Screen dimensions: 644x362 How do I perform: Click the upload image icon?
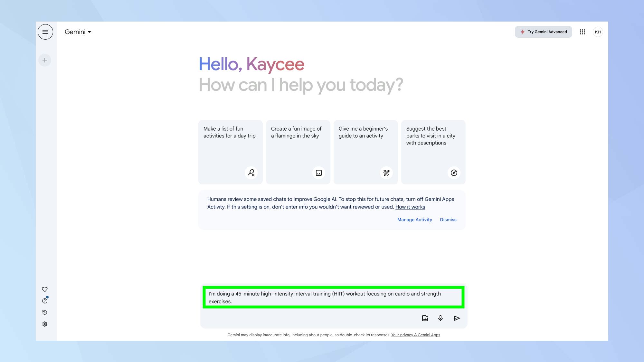(425, 318)
